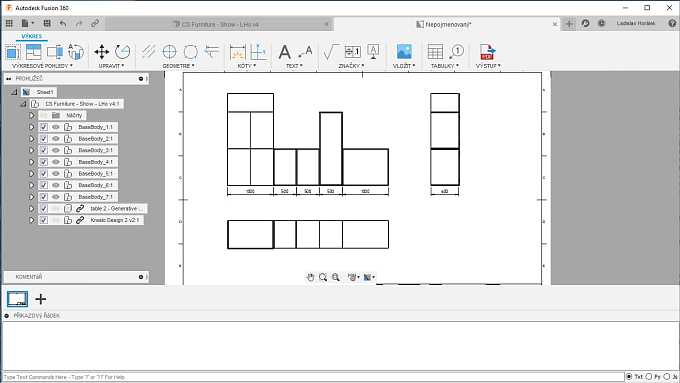Redo the last action
Screen dimensions: 680x383
click(79, 23)
